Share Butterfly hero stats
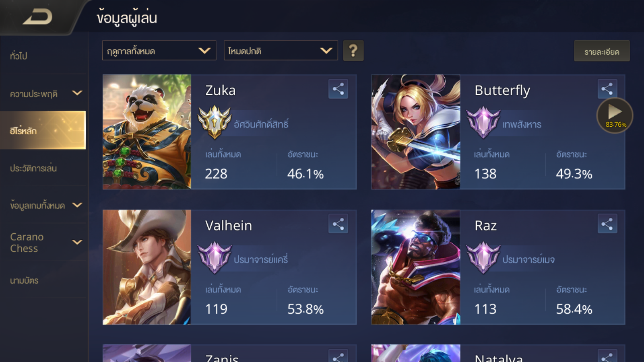 click(607, 89)
